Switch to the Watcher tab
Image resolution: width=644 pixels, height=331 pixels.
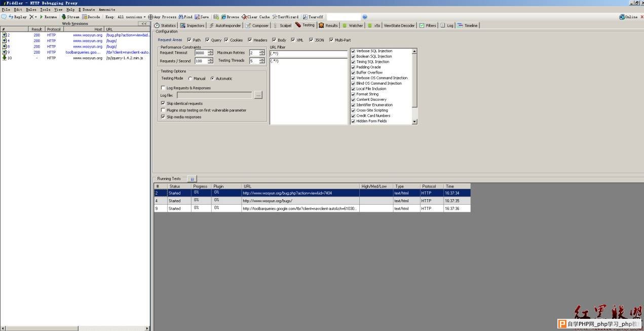point(353,25)
